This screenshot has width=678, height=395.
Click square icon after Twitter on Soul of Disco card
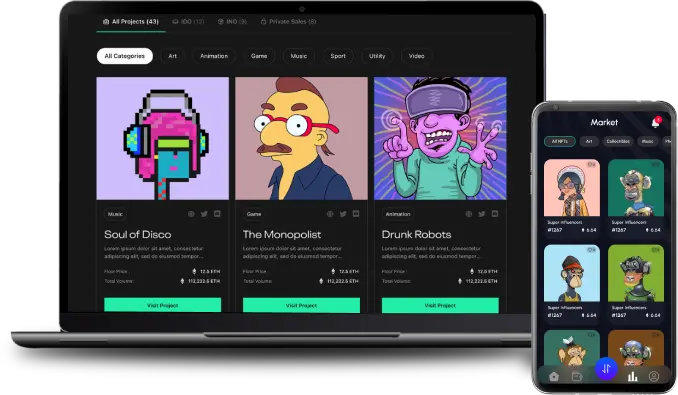coord(217,214)
